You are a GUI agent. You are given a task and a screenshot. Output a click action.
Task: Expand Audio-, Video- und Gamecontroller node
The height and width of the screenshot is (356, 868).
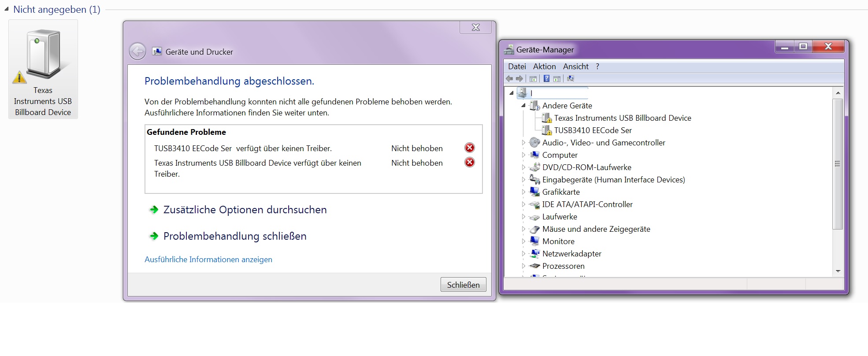tap(523, 143)
